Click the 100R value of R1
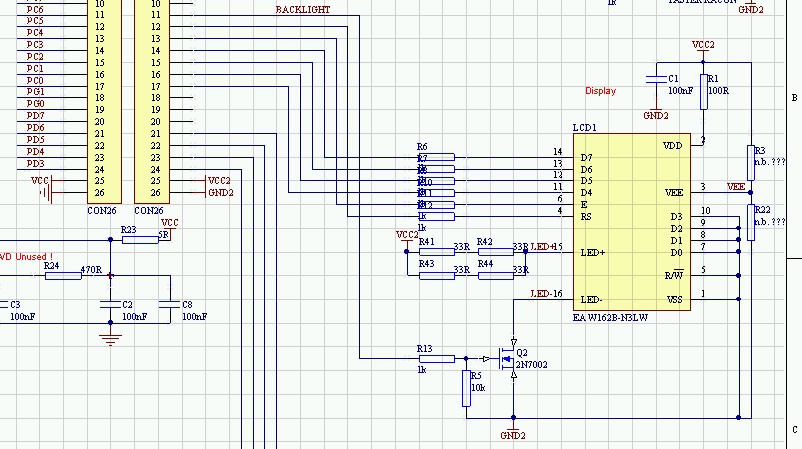Viewport: 802px width, 449px height. click(x=719, y=91)
